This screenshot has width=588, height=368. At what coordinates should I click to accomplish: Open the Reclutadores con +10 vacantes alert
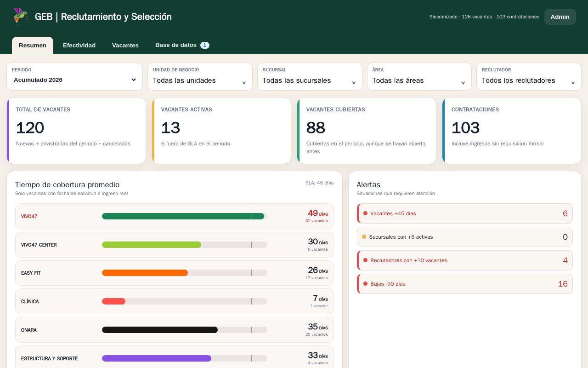(465, 260)
